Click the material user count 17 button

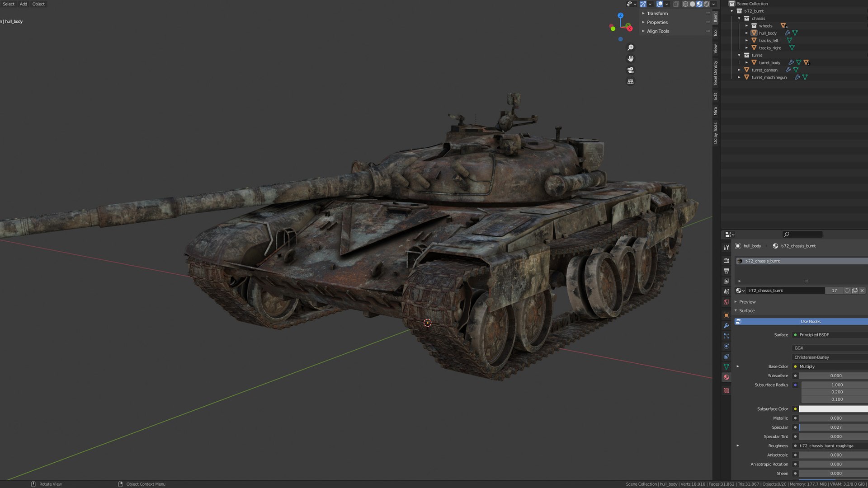pyautogui.click(x=834, y=291)
